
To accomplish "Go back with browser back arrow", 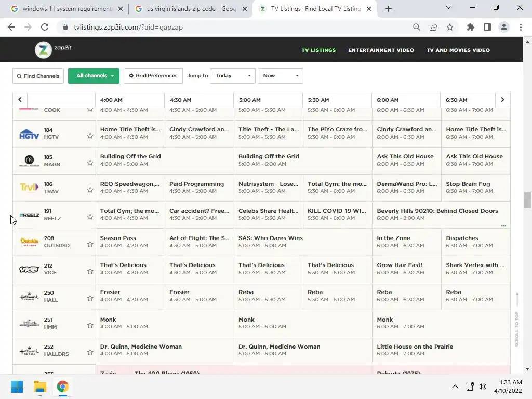I will (x=11, y=27).
